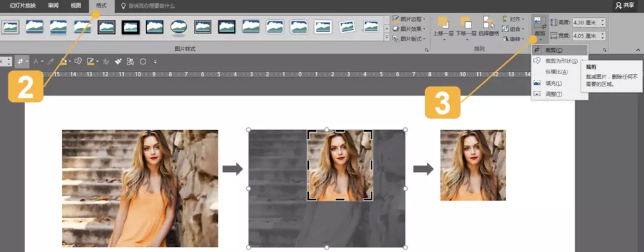Open the 图片样式 group dialog launcher
The image size is (644, 252).
point(427,50)
